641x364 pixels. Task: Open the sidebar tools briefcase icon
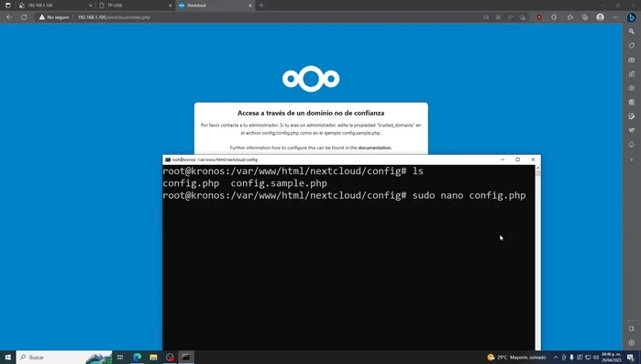click(x=632, y=60)
